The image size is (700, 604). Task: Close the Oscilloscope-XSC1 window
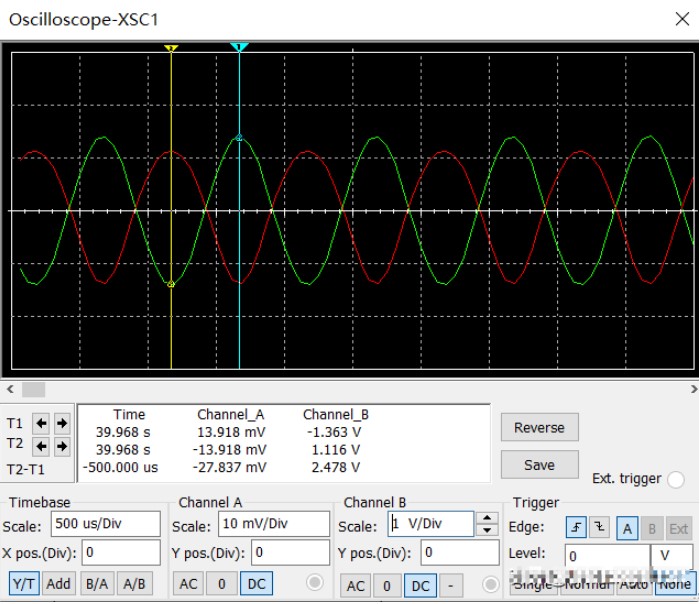[683, 19]
